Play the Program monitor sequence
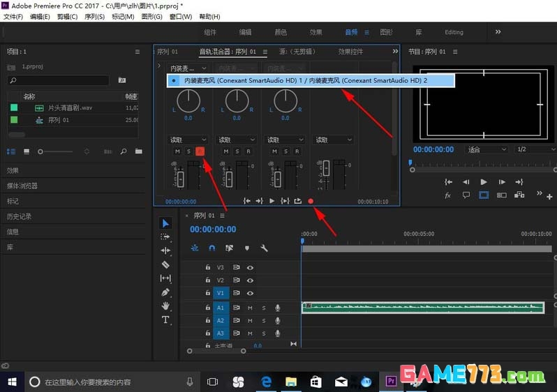557x392 pixels. point(484,182)
